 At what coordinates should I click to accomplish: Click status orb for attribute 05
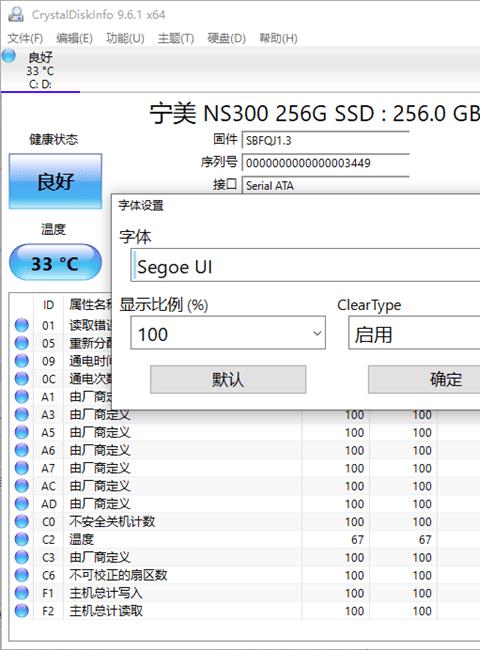click(x=22, y=343)
